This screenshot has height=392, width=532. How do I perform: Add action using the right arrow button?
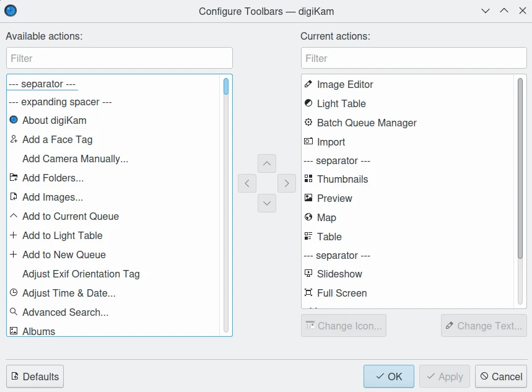point(286,183)
